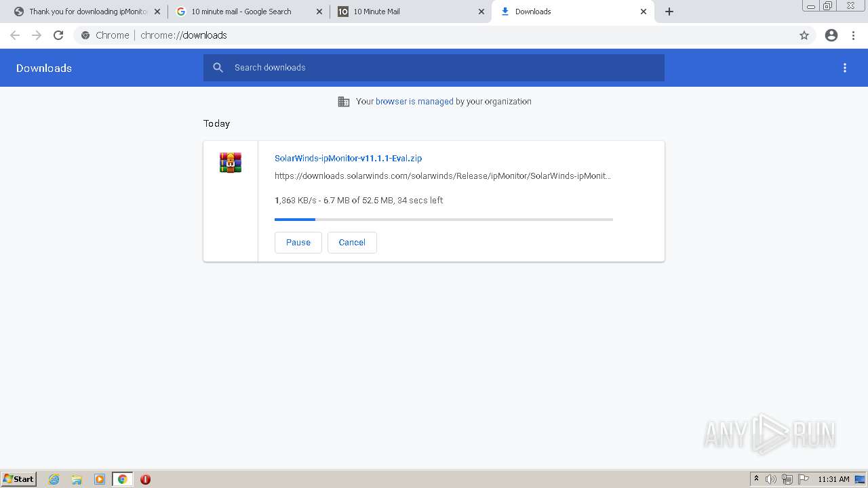Click the Chrome taskbar button

(123, 479)
